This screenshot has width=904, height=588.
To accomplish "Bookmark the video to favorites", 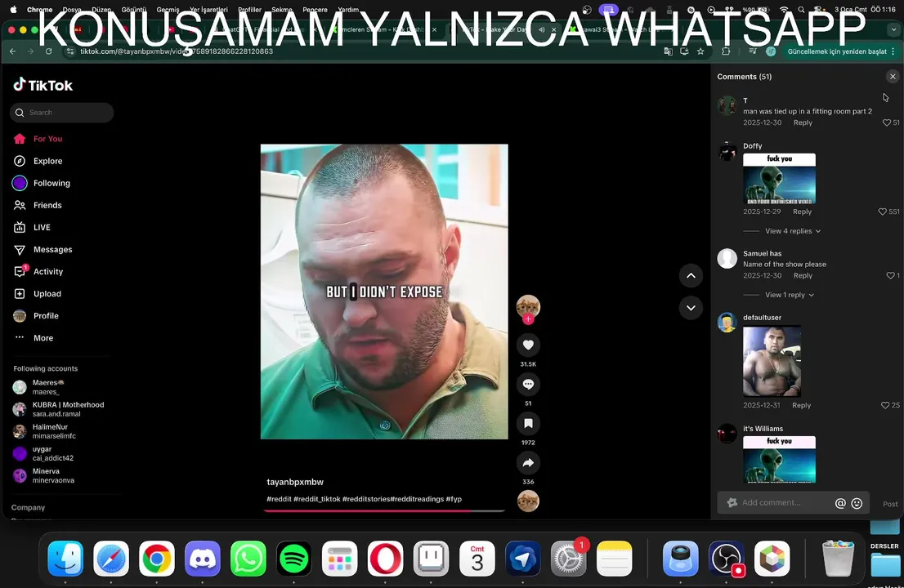I will pyautogui.click(x=528, y=423).
